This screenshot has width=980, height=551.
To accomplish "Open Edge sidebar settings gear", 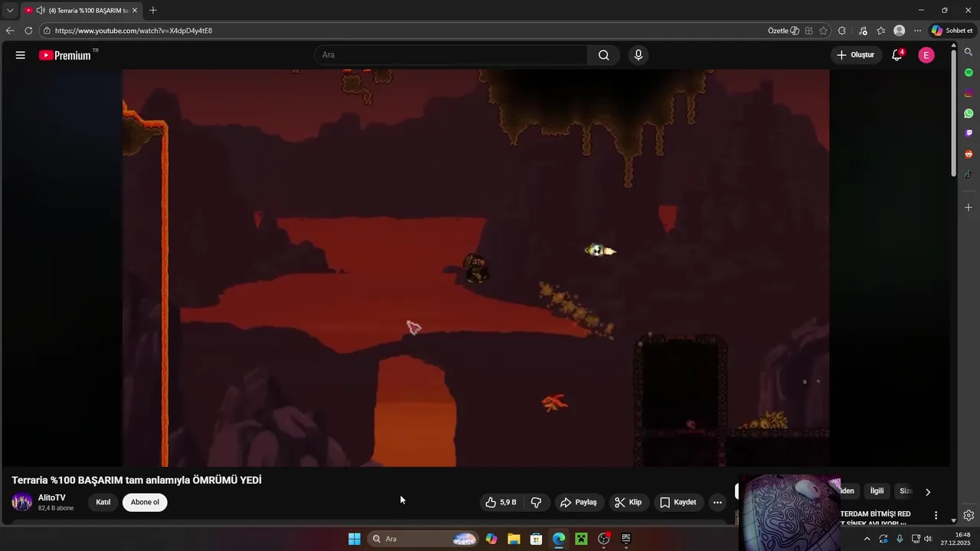I will pos(969,515).
